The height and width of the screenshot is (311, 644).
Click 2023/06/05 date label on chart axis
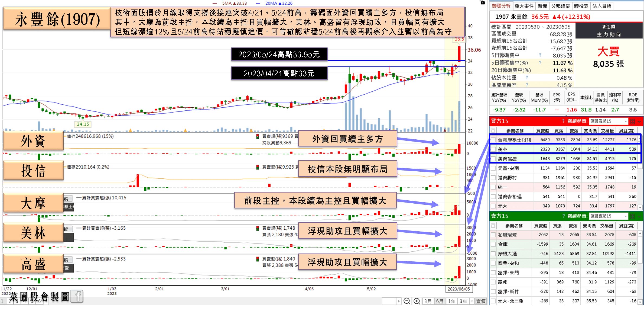pyautogui.click(x=459, y=289)
